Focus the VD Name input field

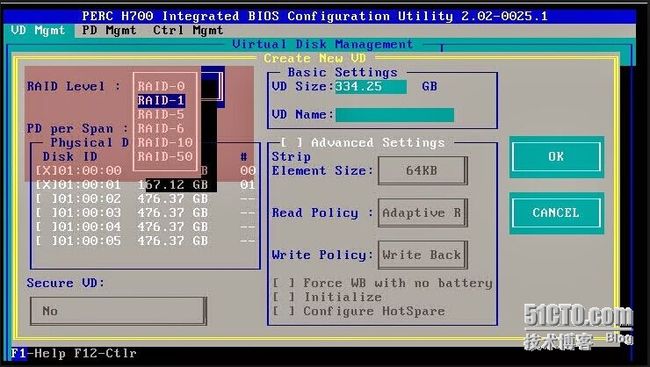(x=395, y=115)
